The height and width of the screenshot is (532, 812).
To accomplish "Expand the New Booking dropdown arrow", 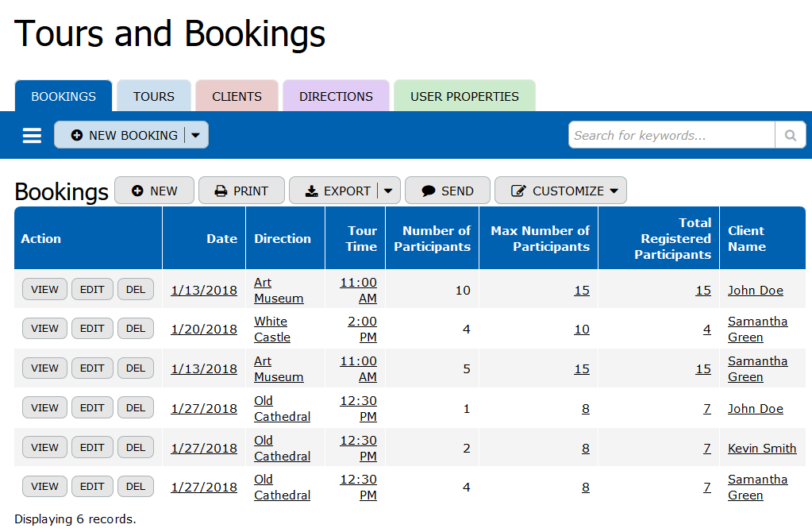I will (196, 136).
